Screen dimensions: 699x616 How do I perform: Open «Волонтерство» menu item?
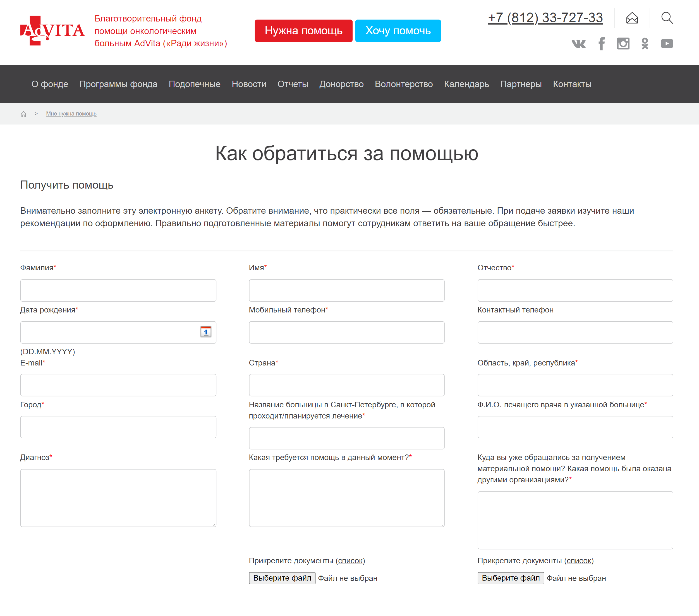point(404,84)
